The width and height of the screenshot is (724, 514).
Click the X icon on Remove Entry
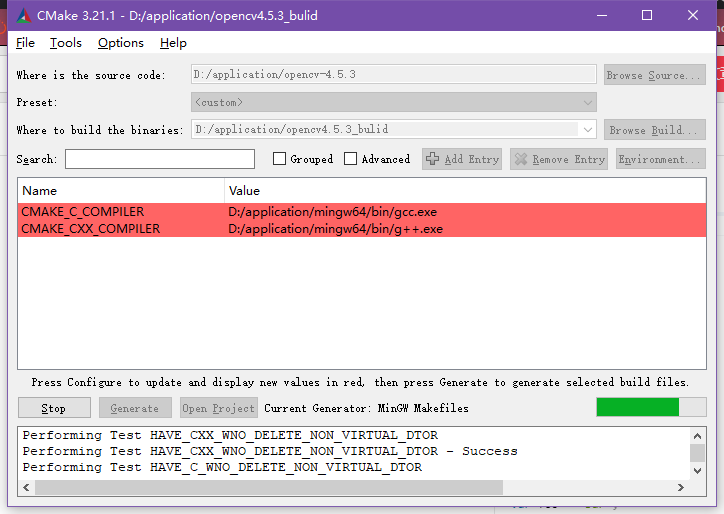tap(520, 159)
